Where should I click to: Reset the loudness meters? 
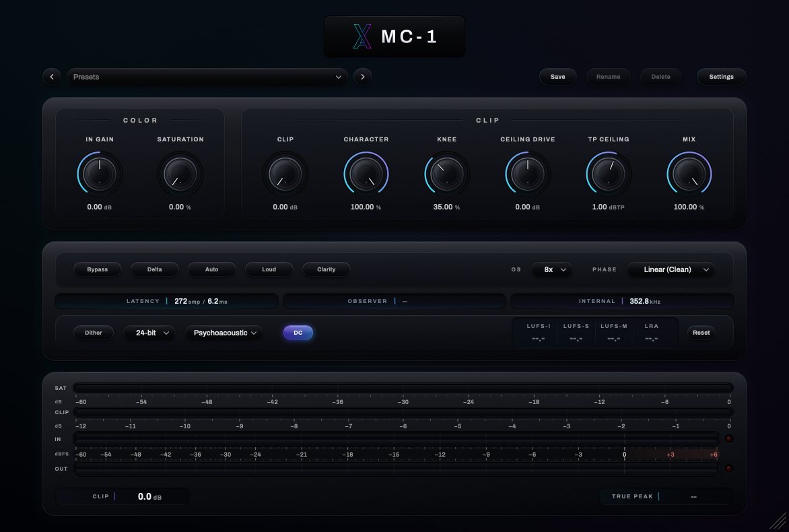click(x=701, y=333)
